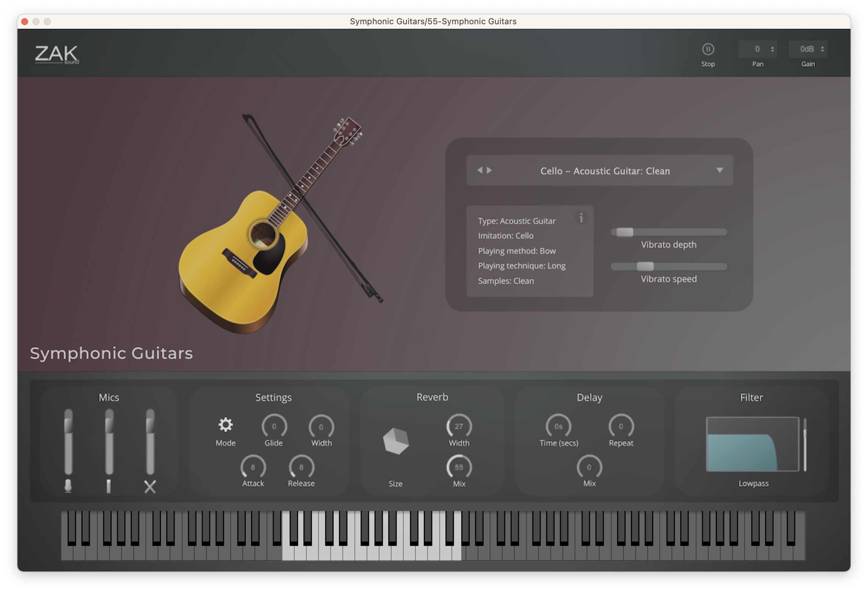Select previous preset with left arrow

480,170
